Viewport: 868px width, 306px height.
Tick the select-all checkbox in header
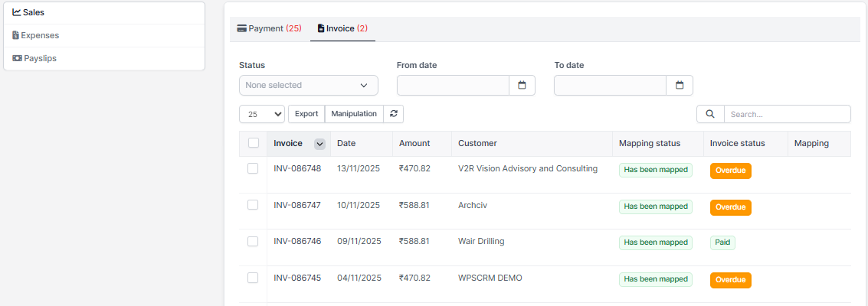point(254,143)
